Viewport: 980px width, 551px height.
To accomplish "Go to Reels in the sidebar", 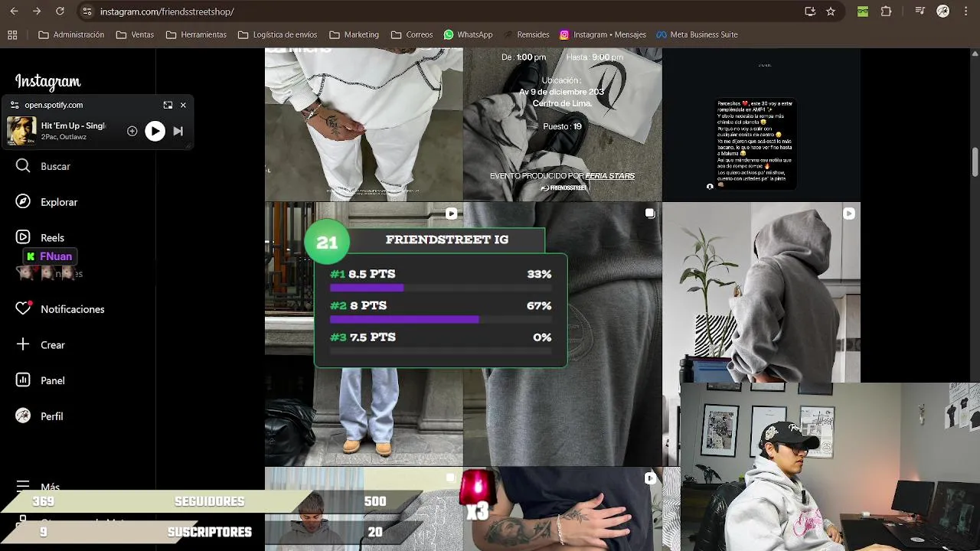I will [x=41, y=237].
